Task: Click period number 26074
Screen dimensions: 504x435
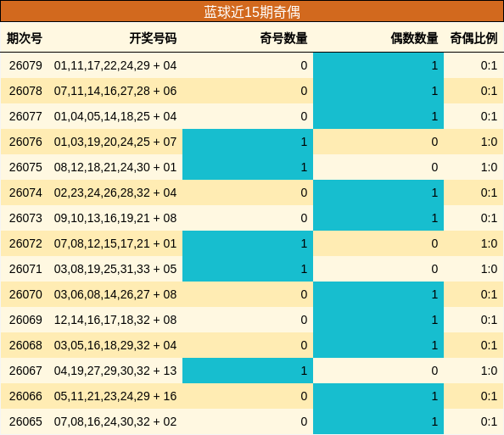Action: click(25, 192)
